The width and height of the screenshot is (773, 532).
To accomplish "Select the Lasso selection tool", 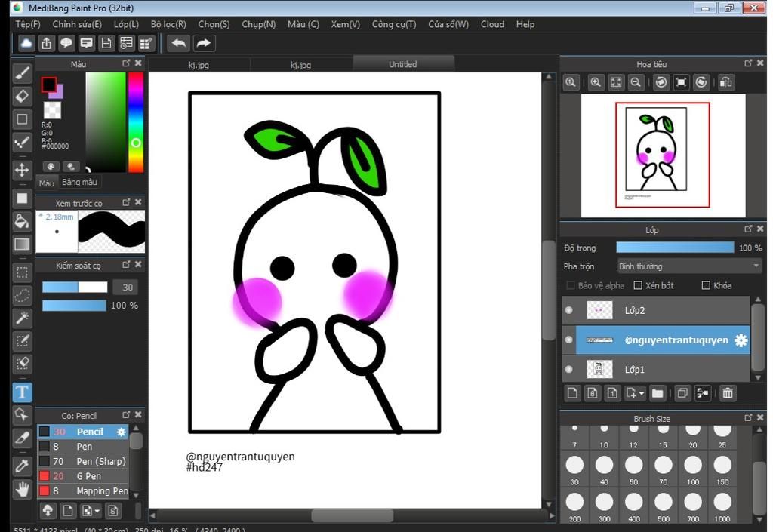I will (22, 295).
